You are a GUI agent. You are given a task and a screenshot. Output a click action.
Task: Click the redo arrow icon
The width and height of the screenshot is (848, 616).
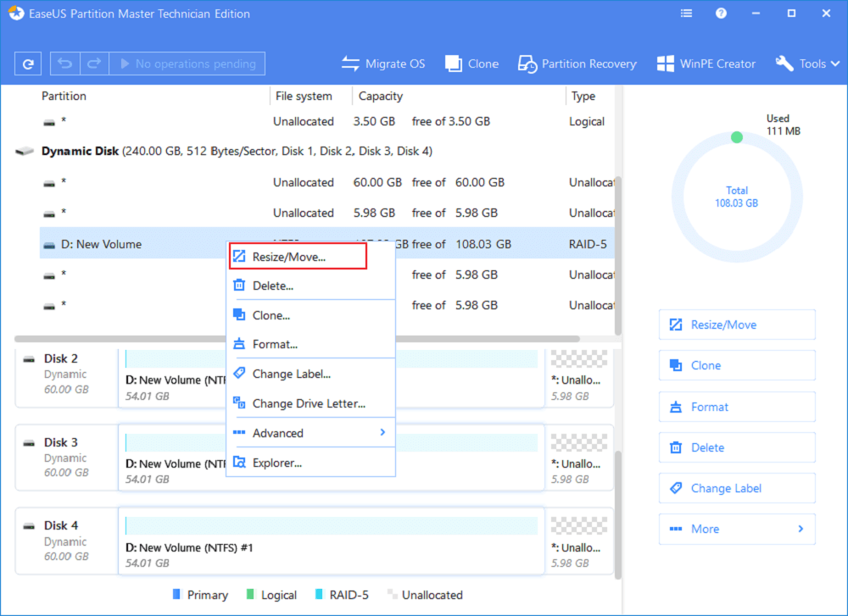point(94,64)
